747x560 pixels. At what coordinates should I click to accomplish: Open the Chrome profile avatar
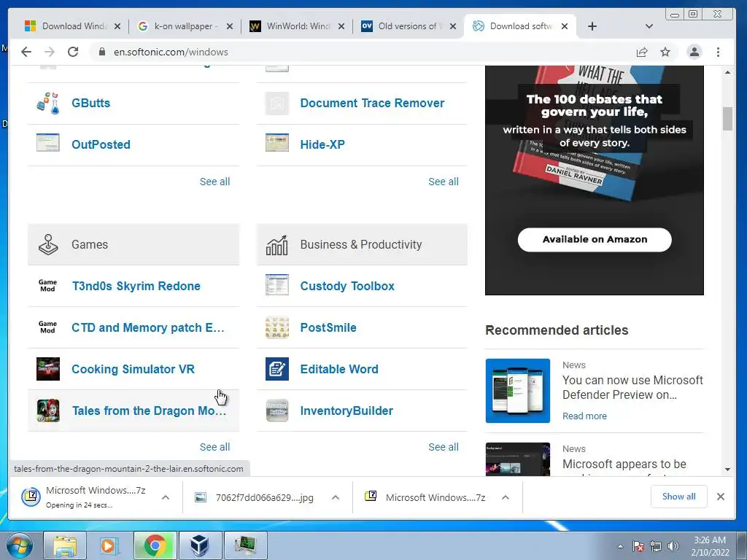pyautogui.click(x=694, y=52)
